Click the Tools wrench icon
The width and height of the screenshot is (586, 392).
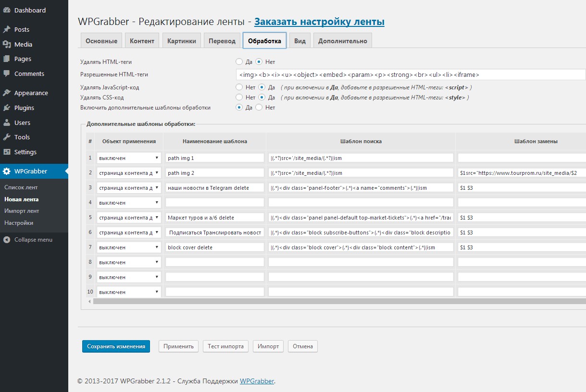7,137
